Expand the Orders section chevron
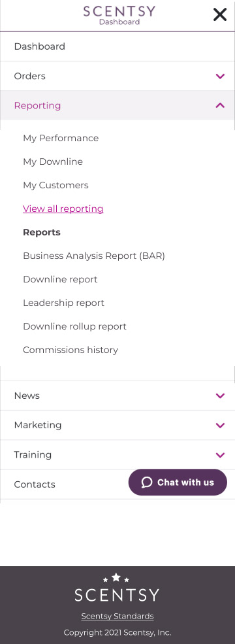The image size is (235, 644). tap(220, 76)
